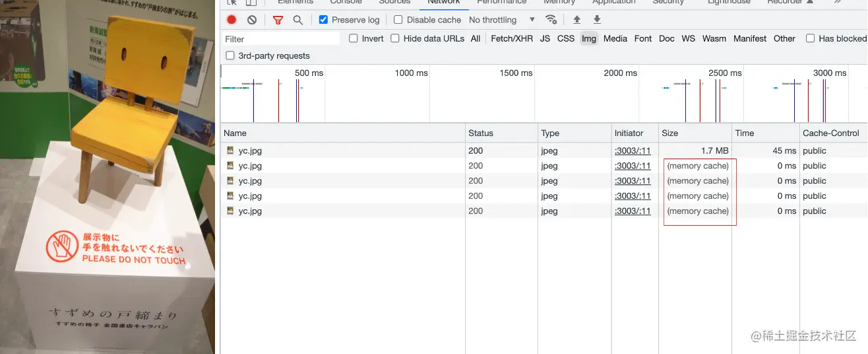Sort by the Initiator column header
The height and width of the screenshot is (354, 868).
635,133
